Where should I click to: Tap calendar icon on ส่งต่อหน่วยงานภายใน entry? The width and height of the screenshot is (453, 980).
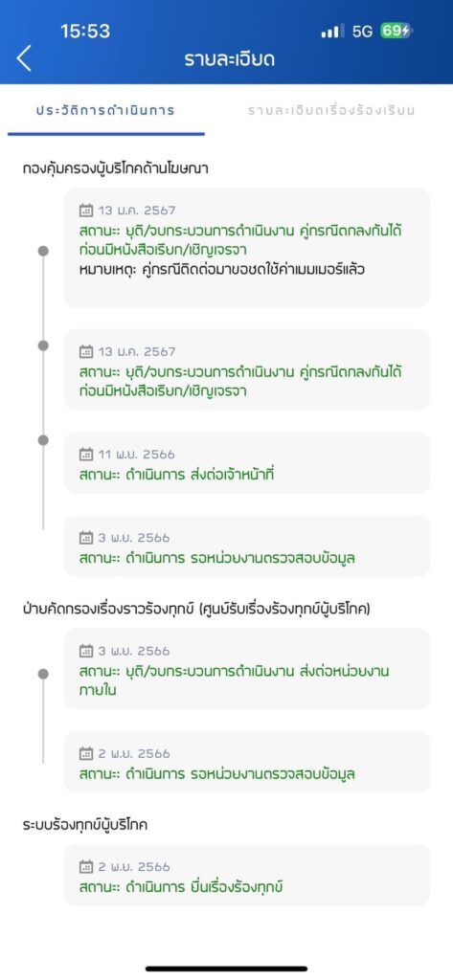click(x=86, y=651)
